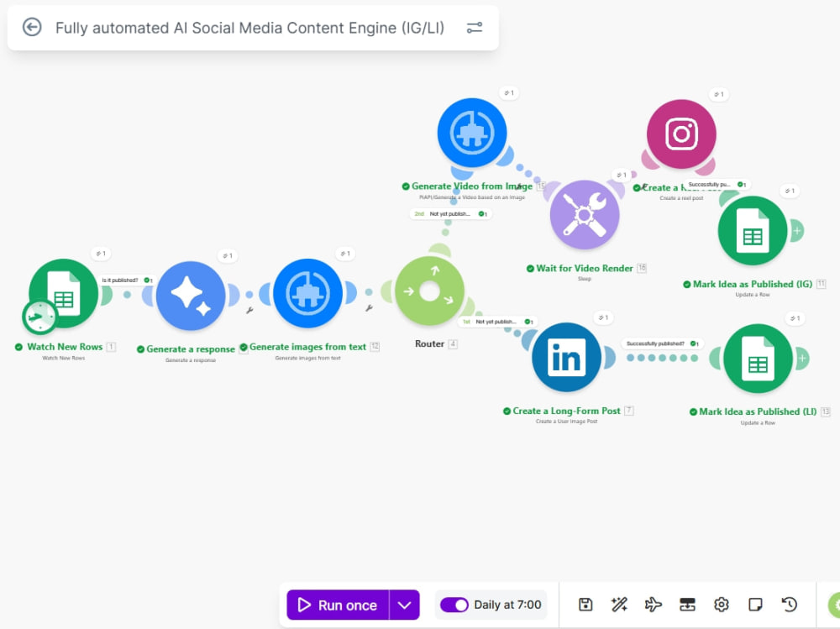Open the Generate a response Gemini module
The height and width of the screenshot is (629, 840).
(x=191, y=296)
